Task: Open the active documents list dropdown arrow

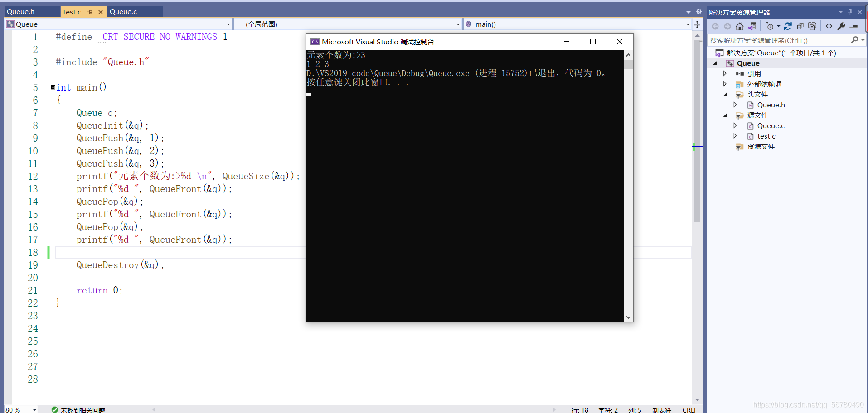Action: 689,12
